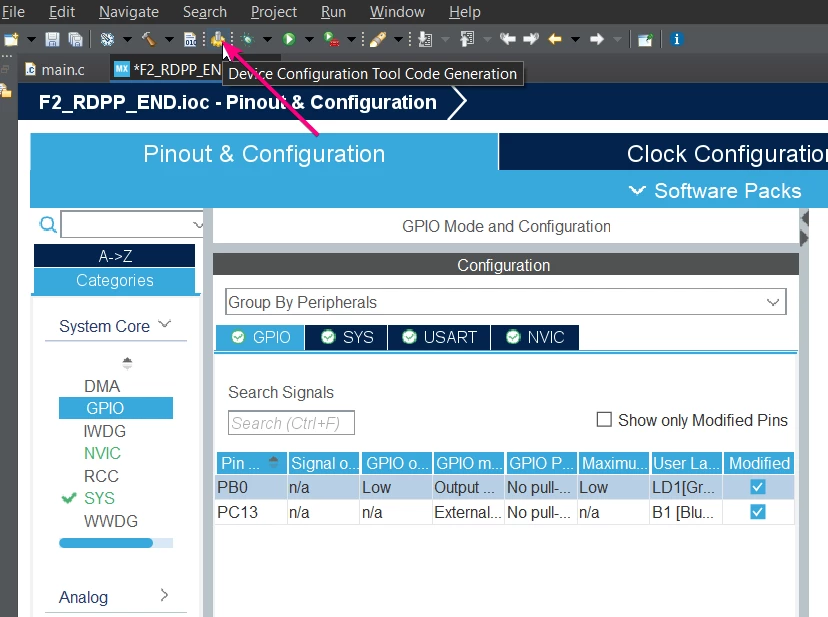Select the USART configuration tab
The width and height of the screenshot is (828, 617).
439,337
